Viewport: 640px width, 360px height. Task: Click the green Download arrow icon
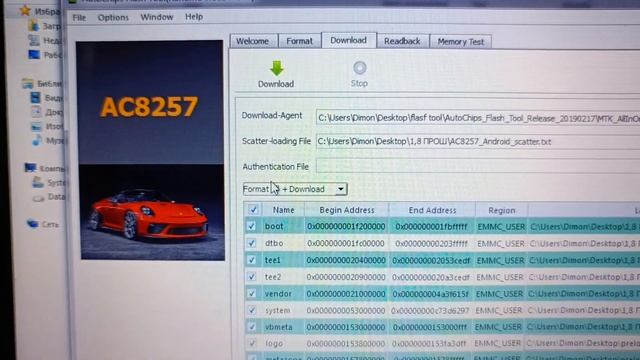pos(276,68)
